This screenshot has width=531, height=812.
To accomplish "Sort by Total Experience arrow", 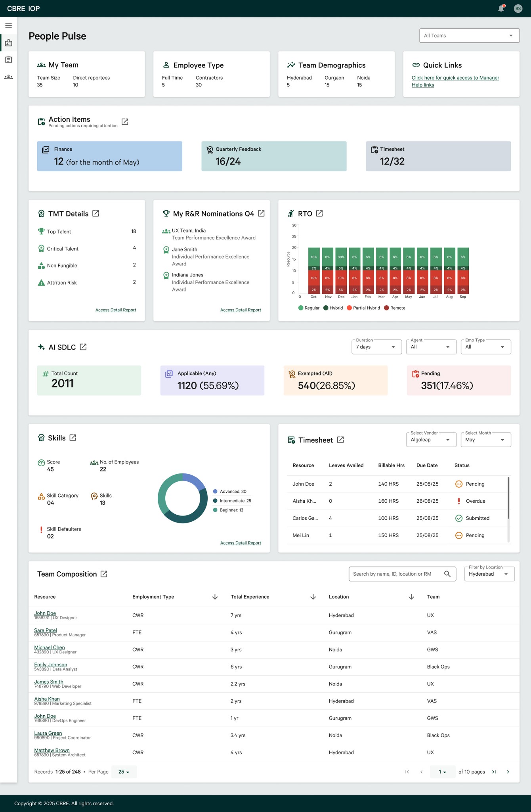I will coord(313,597).
